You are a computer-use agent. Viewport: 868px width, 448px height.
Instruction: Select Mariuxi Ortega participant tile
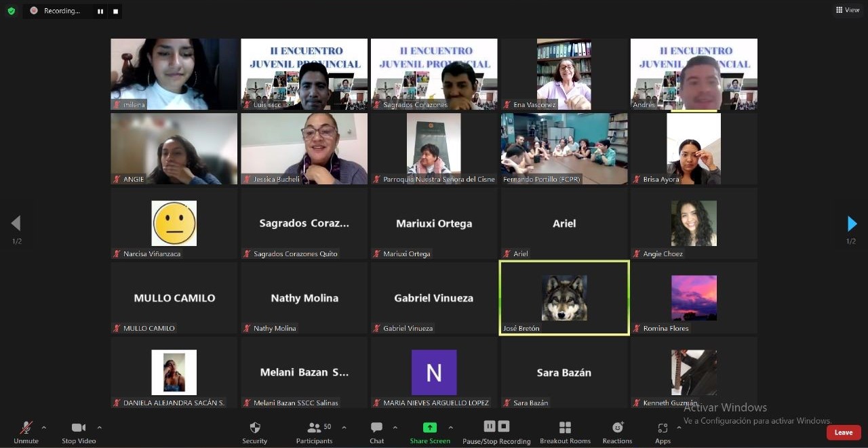(x=434, y=223)
